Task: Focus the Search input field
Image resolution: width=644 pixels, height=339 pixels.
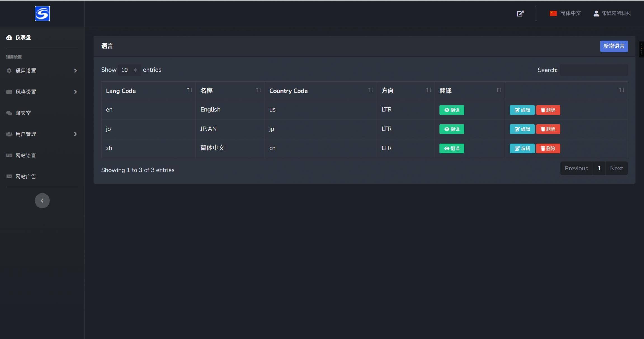Action: pyautogui.click(x=594, y=70)
